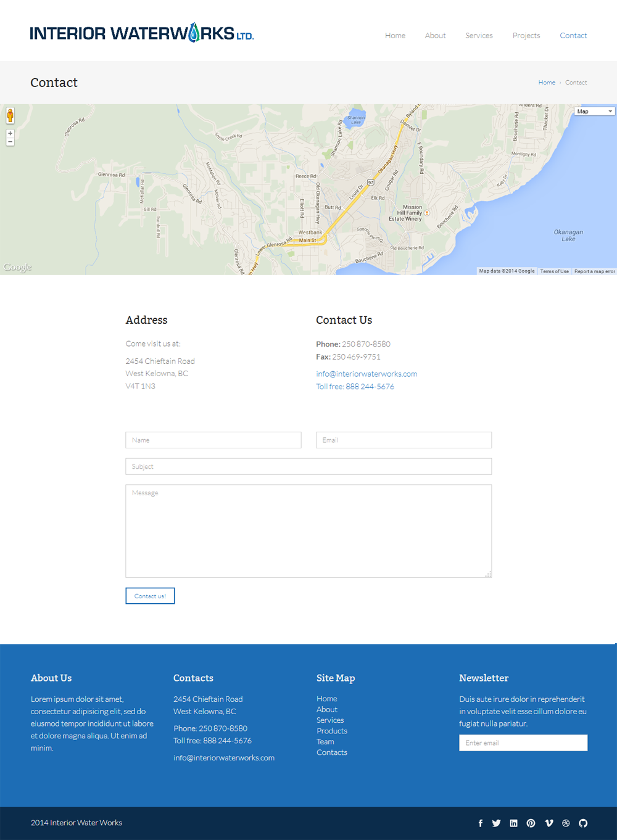This screenshot has height=840, width=617.
Task: Zoom out on the map
Action: point(10,142)
